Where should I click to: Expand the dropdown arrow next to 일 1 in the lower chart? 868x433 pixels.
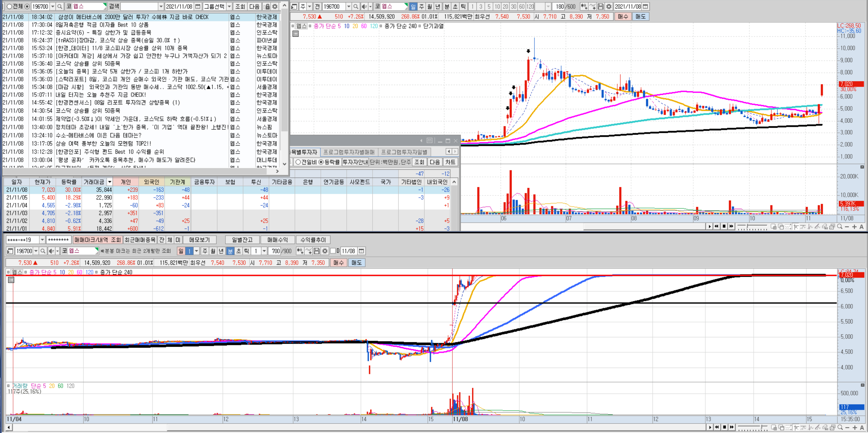(x=196, y=251)
